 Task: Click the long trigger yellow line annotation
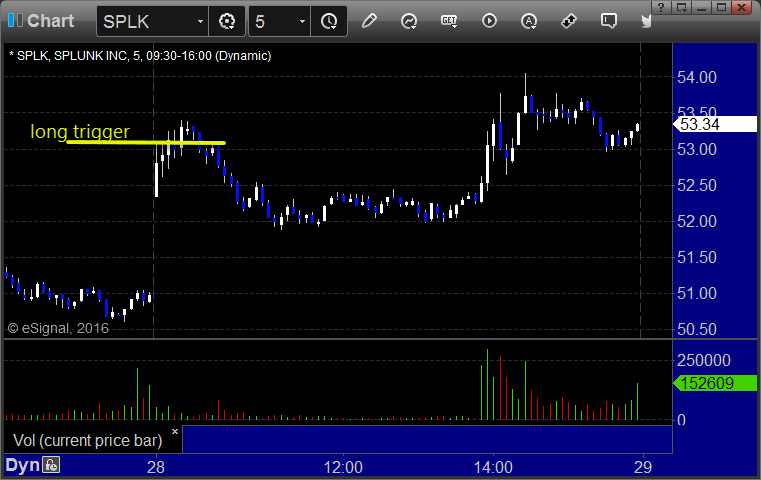click(x=146, y=143)
